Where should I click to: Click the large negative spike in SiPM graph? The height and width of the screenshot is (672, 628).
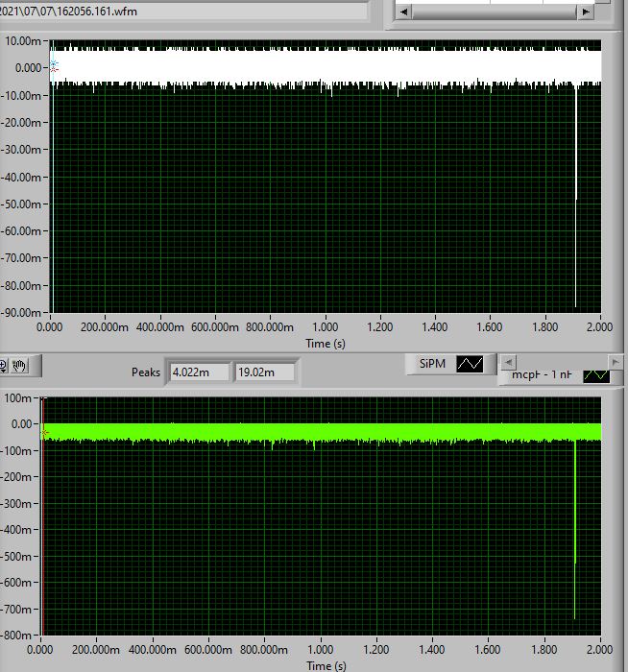point(576,197)
